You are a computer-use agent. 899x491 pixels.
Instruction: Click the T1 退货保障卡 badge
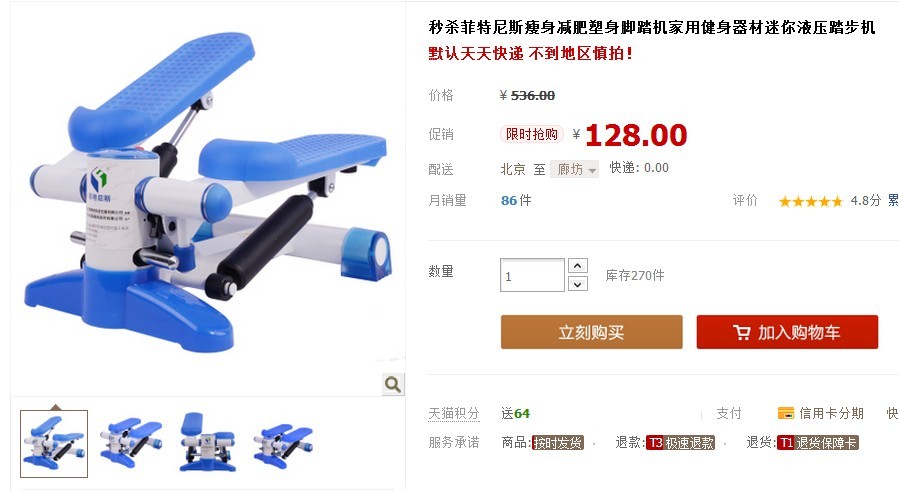[818, 443]
